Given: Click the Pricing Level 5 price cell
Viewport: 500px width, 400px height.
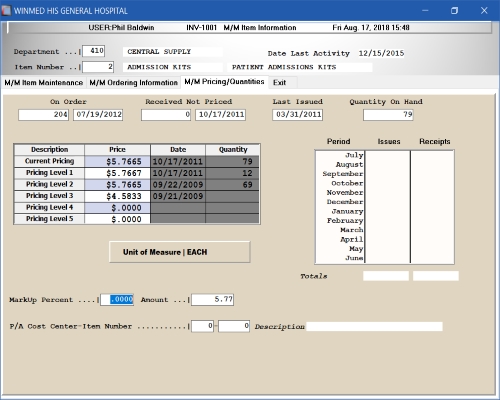Looking at the screenshot, I should 117,219.
